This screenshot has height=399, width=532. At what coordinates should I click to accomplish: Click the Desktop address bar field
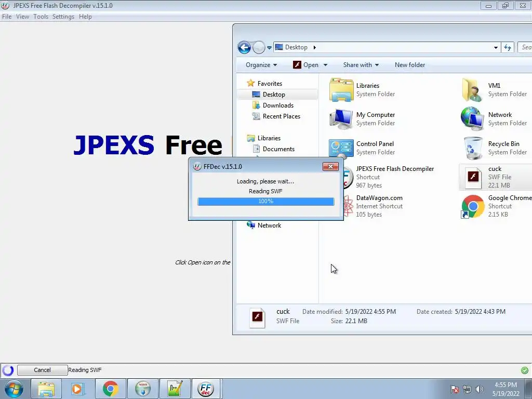(x=387, y=47)
